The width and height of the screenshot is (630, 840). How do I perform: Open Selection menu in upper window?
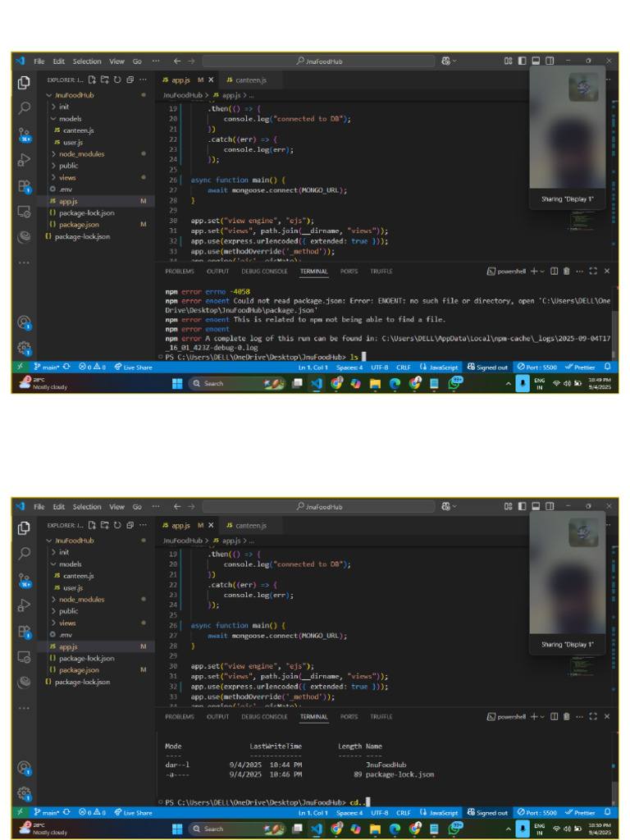[87, 61]
